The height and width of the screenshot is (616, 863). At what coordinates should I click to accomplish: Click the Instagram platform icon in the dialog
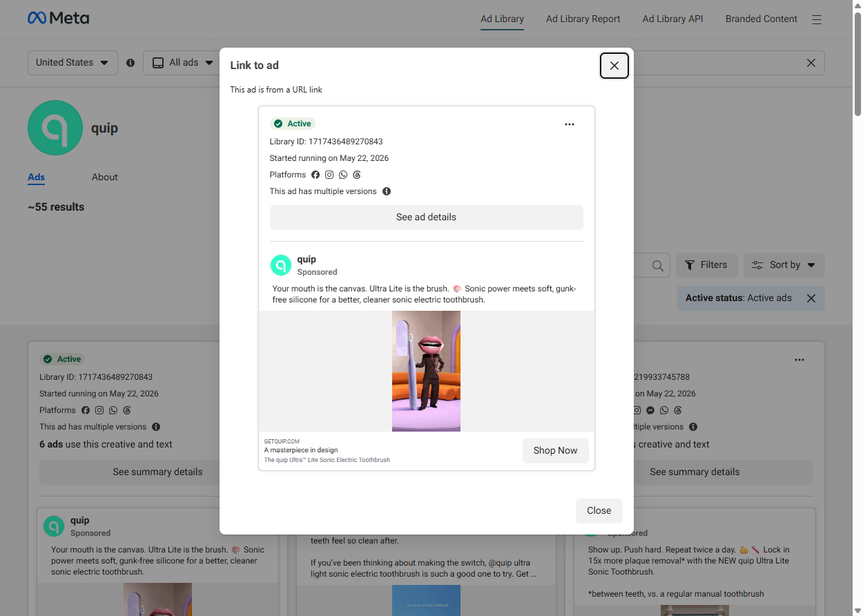tap(329, 175)
